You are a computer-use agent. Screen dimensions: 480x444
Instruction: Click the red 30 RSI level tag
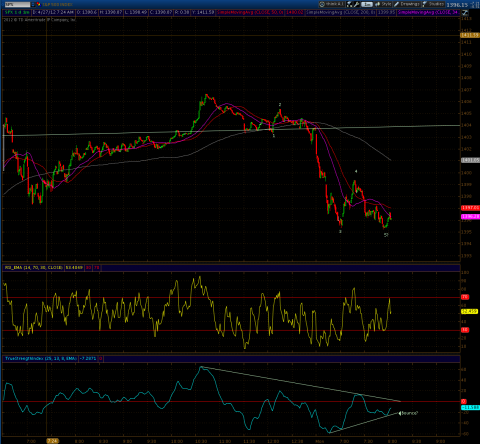point(465,330)
